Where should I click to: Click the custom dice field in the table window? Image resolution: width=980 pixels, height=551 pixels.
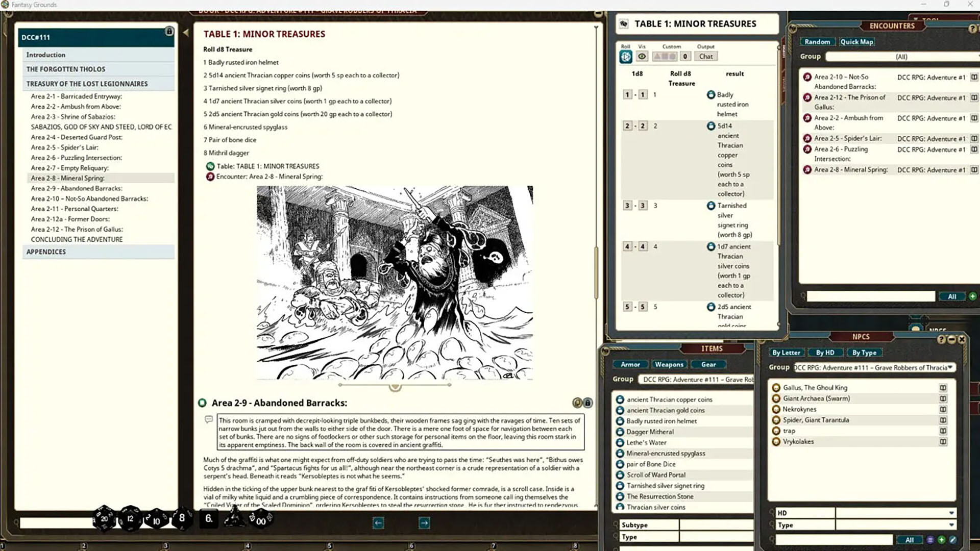(x=665, y=57)
